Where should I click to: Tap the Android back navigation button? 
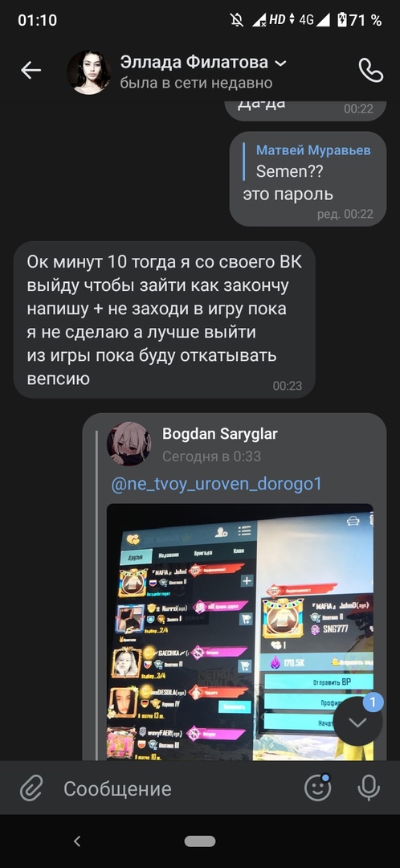[x=77, y=841]
